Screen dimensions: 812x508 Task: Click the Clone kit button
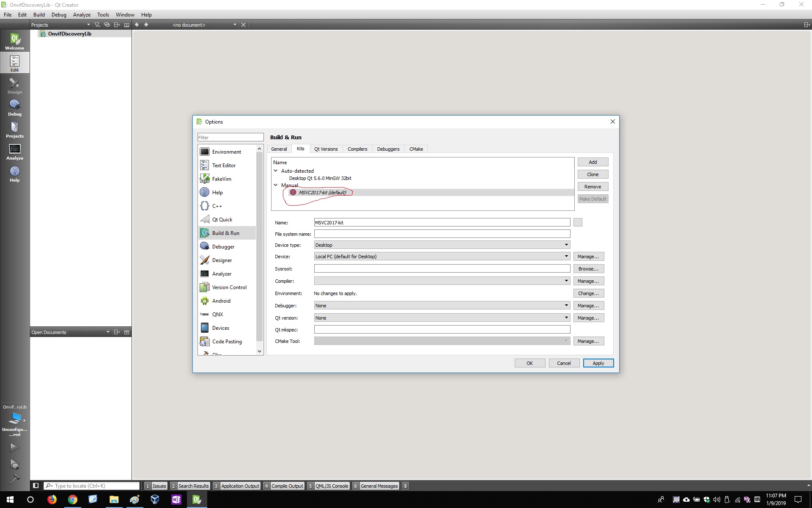593,174
